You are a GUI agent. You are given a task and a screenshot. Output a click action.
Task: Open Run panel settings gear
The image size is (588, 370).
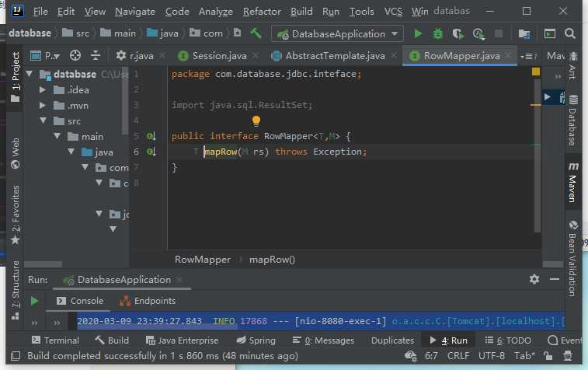click(534, 279)
